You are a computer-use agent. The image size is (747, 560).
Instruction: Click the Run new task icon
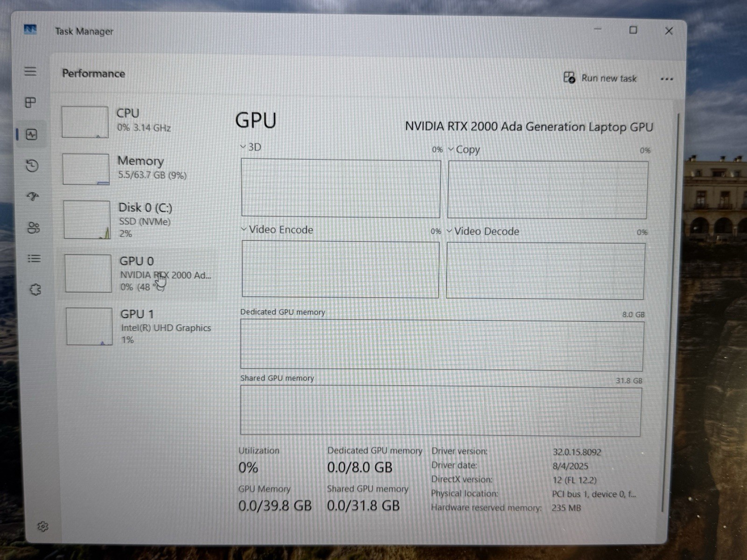tap(569, 77)
